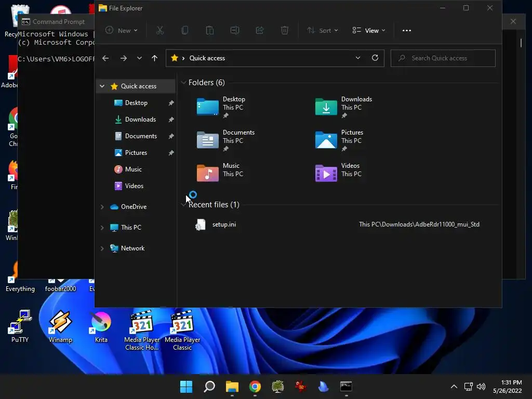Go forward with the right arrow
Image resolution: width=532 pixels, height=399 pixels.
pyautogui.click(x=124, y=58)
